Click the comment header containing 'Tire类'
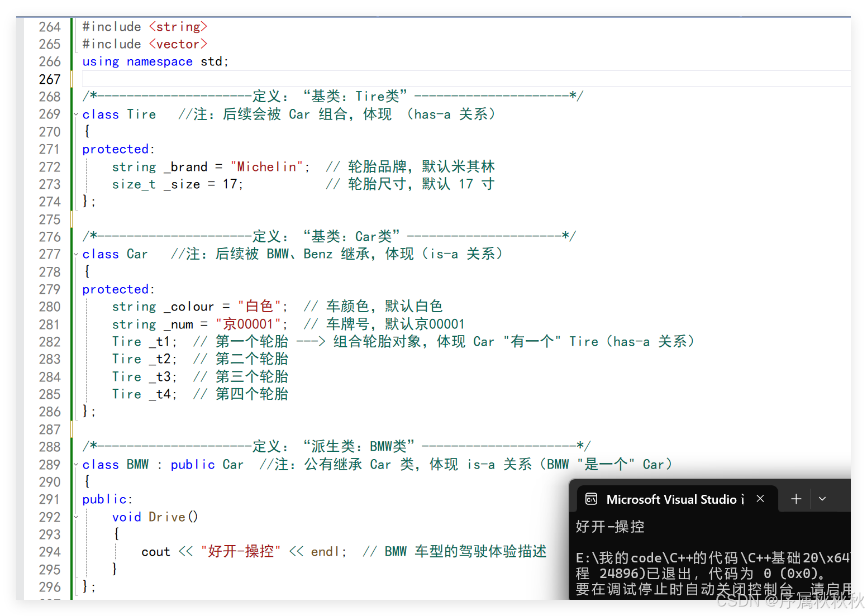This screenshot has width=867, height=616. (x=332, y=97)
